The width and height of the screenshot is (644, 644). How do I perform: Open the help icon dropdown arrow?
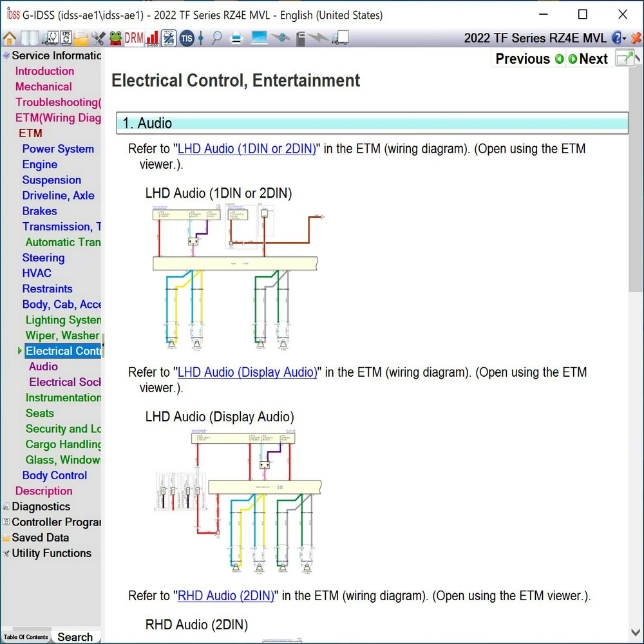tap(624, 39)
